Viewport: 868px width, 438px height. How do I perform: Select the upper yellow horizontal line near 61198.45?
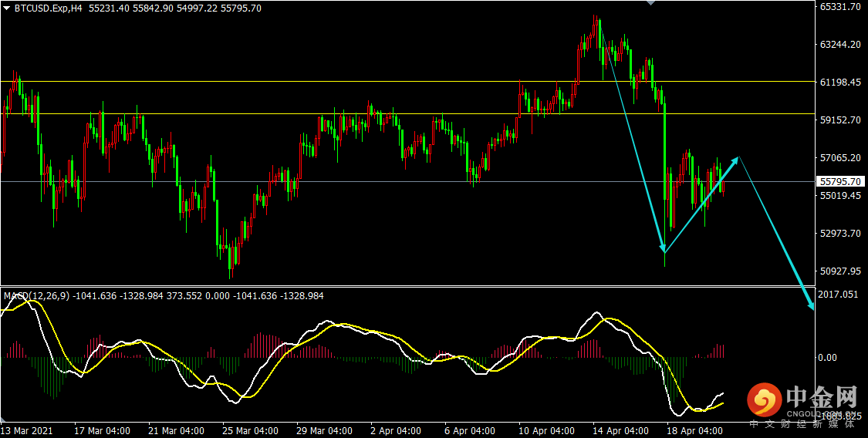pyautogui.click(x=407, y=81)
